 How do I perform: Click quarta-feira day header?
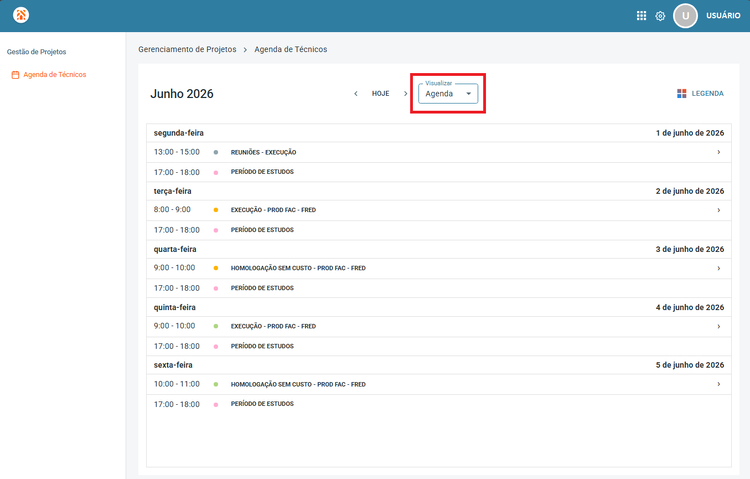point(175,249)
